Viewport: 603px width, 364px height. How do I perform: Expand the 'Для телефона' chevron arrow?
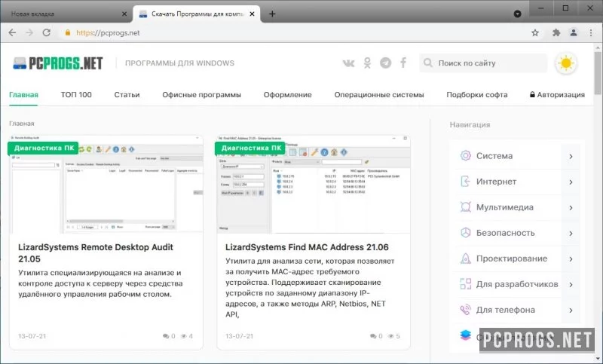pyautogui.click(x=571, y=310)
